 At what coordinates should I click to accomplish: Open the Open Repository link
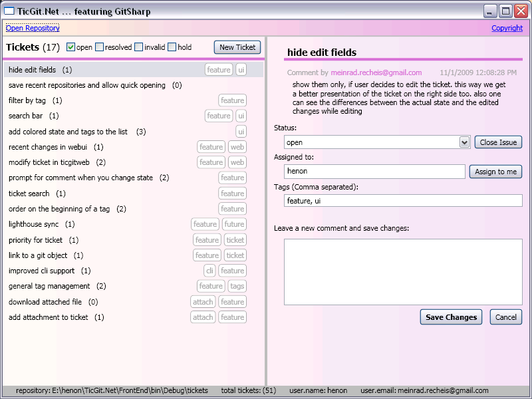(x=33, y=28)
